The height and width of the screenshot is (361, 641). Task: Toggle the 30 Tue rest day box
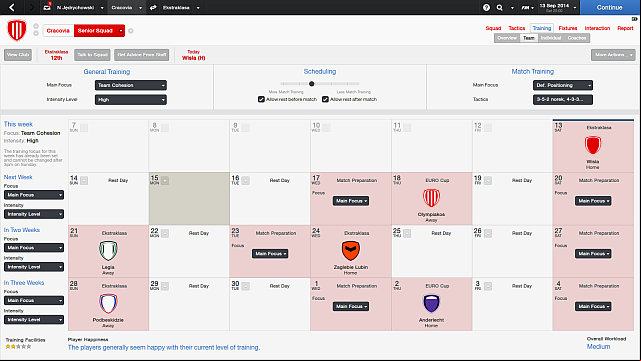point(245,286)
